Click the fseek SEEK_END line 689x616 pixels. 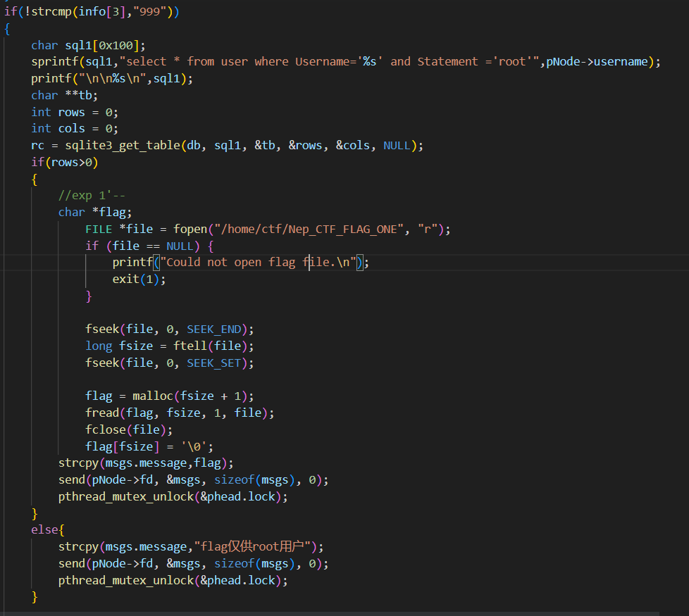pos(170,329)
